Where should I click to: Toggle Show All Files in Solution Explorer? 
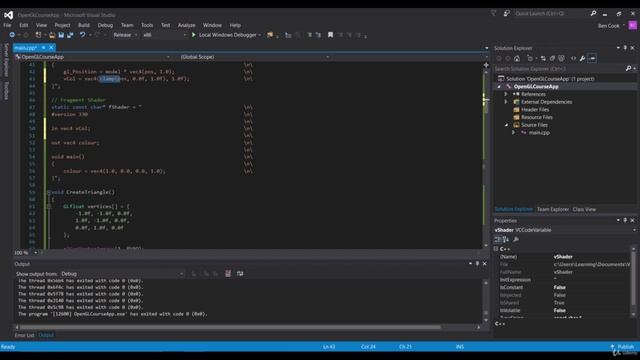pos(562,58)
